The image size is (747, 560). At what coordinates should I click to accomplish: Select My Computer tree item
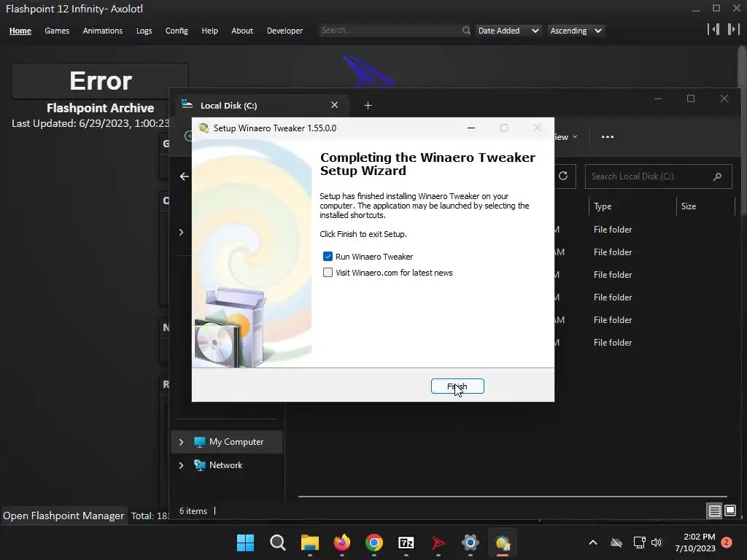228,442
